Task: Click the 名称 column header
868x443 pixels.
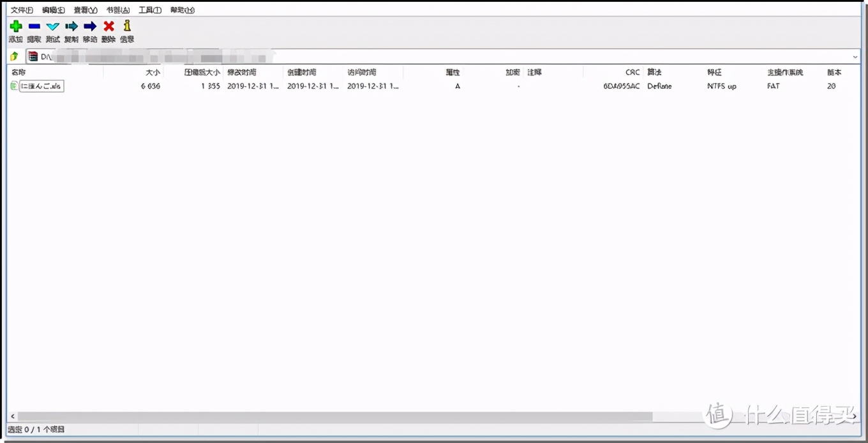Action: [x=19, y=72]
